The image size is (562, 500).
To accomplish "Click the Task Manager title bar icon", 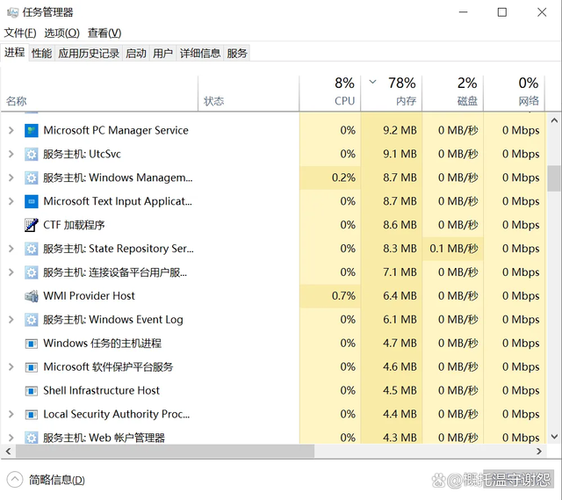I will click(12, 13).
